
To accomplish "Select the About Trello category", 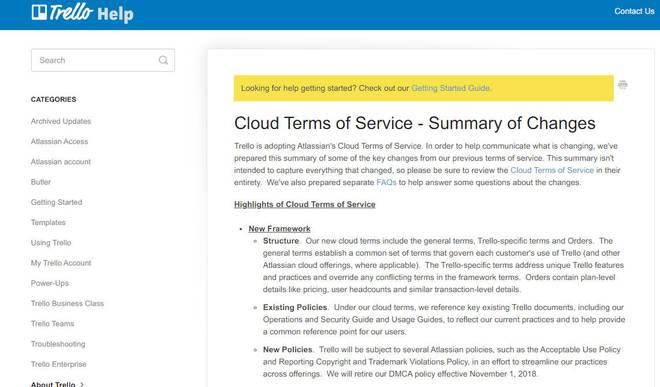I will point(53,384).
